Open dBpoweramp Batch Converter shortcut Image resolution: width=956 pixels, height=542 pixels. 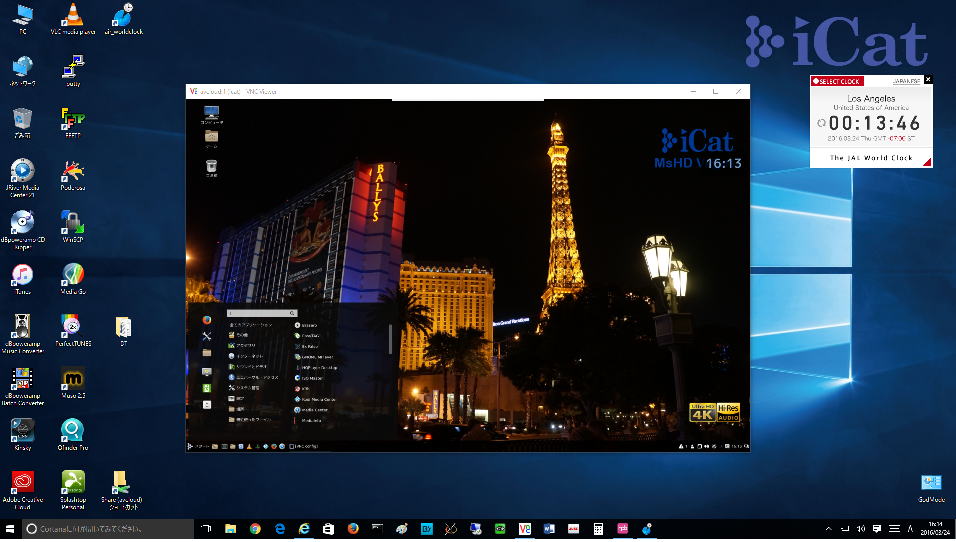(x=23, y=386)
